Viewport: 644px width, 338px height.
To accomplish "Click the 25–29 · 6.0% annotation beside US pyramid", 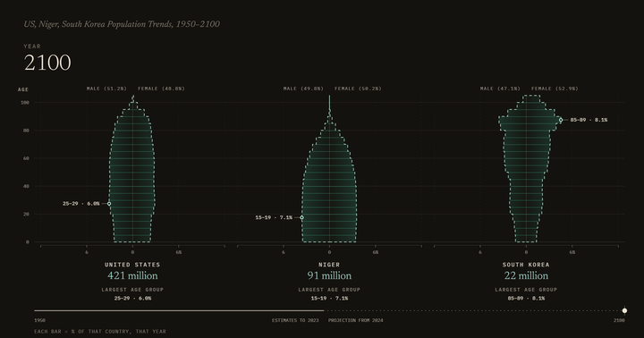I will click(80, 204).
